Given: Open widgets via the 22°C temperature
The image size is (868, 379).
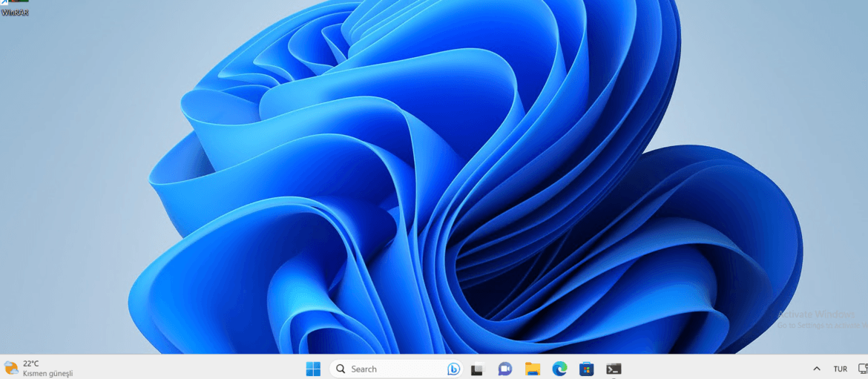Looking at the screenshot, I should [31, 363].
